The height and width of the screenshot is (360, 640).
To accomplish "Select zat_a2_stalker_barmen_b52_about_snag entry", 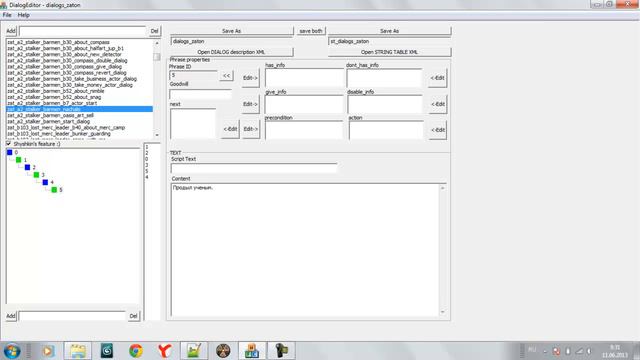I will point(54,97).
